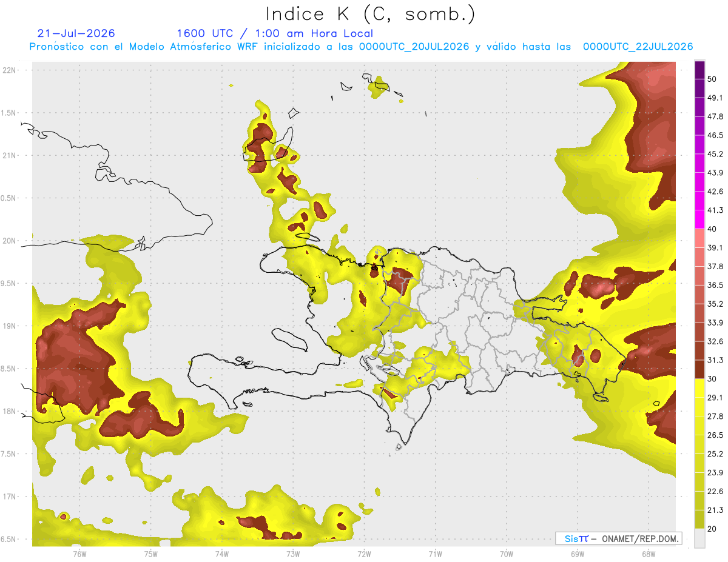Click "1600 UTC / 1:00 am Hora Local" time label
The height and width of the screenshot is (562, 728).
[275, 33]
